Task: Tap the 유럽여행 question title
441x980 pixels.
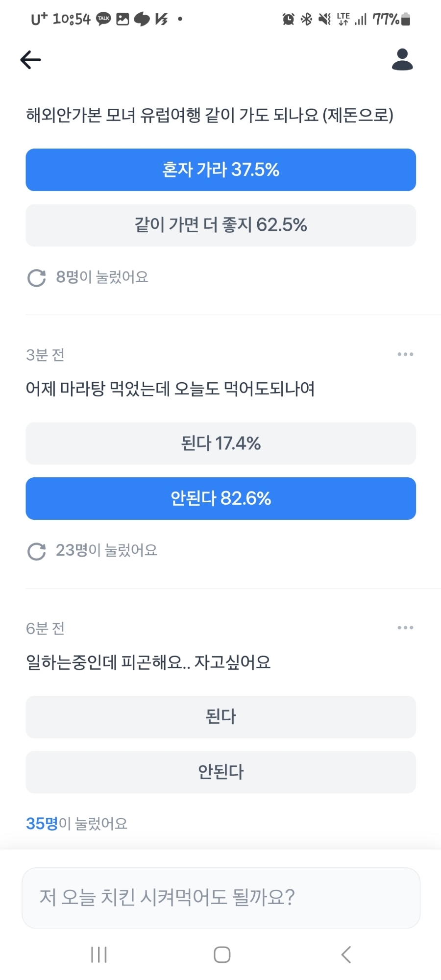Action: point(210,115)
